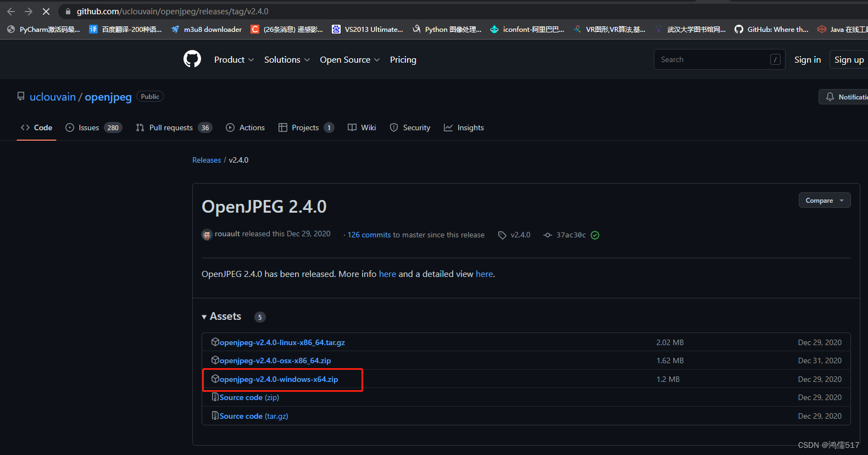Click the package icon for the windows asset
The width and height of the screenshot is (868, 455).
pos(215,379)
